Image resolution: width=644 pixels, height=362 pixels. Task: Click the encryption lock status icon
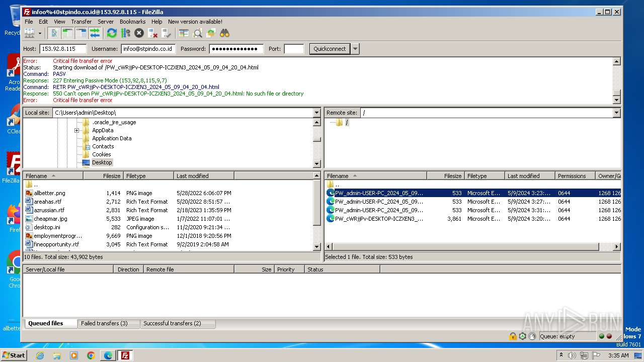coord(513,336)
